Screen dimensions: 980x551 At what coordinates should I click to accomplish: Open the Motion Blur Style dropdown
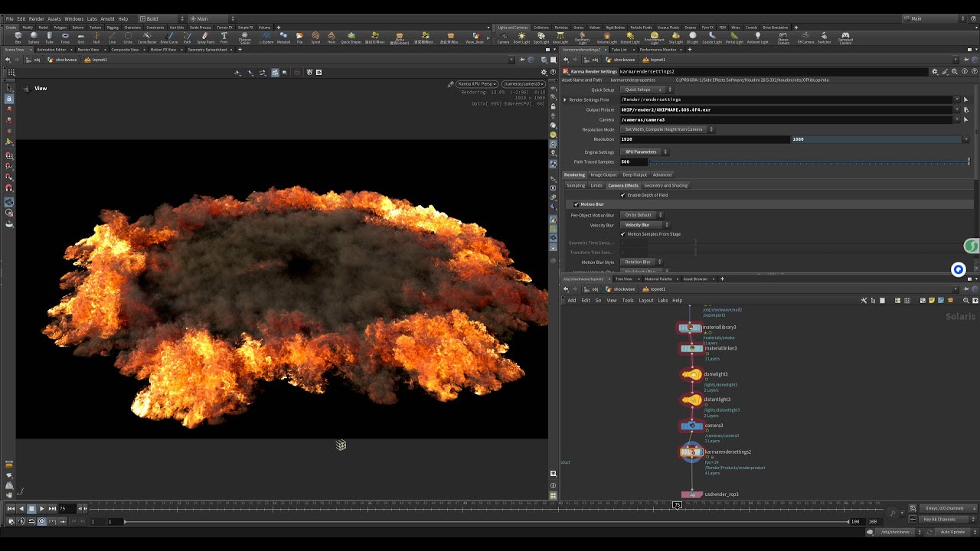pyautogui.click(x=642, y=262)
